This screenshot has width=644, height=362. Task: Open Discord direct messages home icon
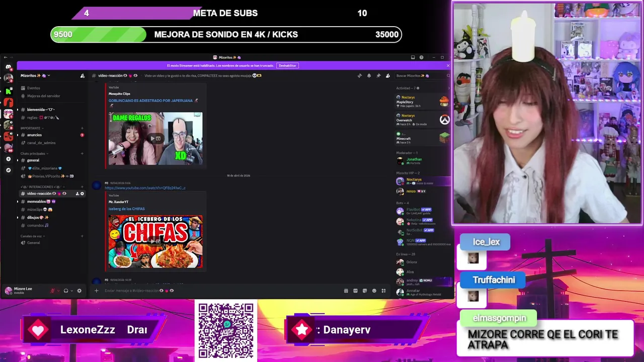[x=8, y=67]
